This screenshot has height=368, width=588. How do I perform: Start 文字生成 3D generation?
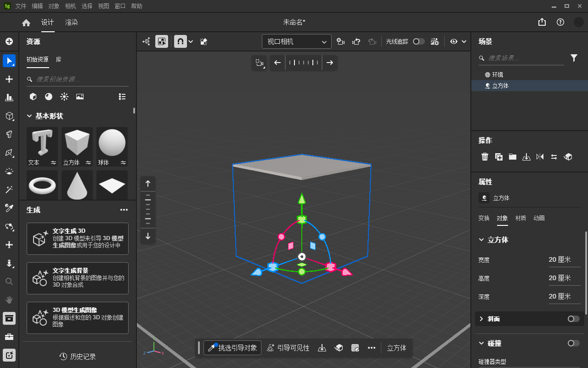77,238
